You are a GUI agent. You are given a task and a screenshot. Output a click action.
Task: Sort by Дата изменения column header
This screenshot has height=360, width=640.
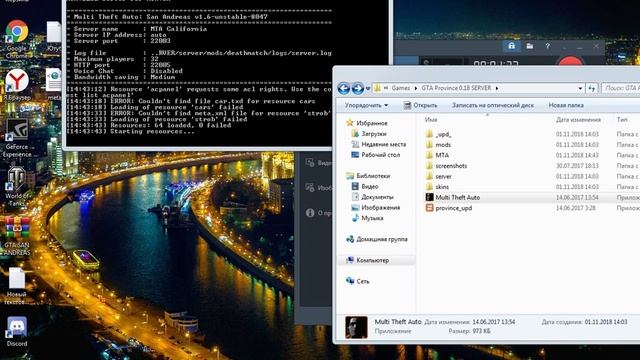(x=578, y=120)
